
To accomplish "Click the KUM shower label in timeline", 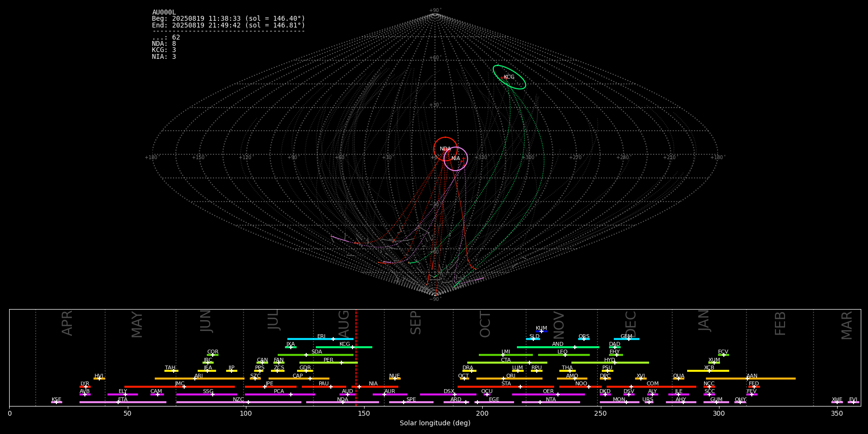I will (x=542, y=328).
